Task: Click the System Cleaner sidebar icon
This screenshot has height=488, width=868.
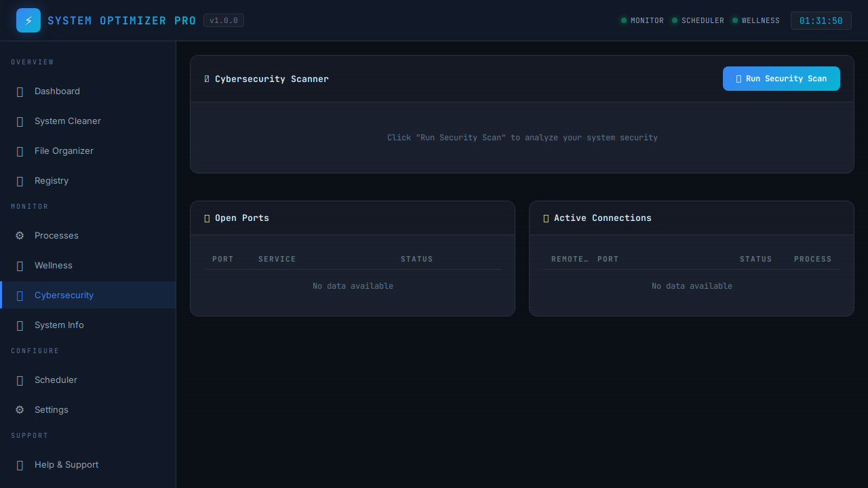Action: 20,121
